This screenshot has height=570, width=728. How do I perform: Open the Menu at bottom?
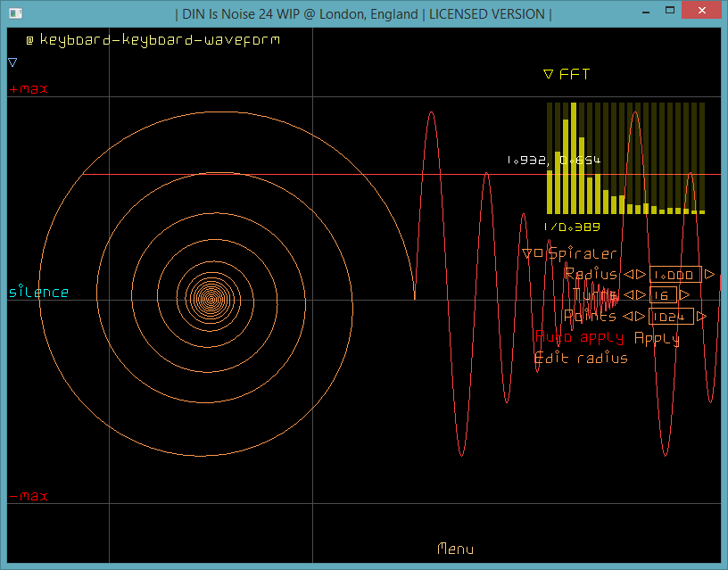[x=456, y=549]
